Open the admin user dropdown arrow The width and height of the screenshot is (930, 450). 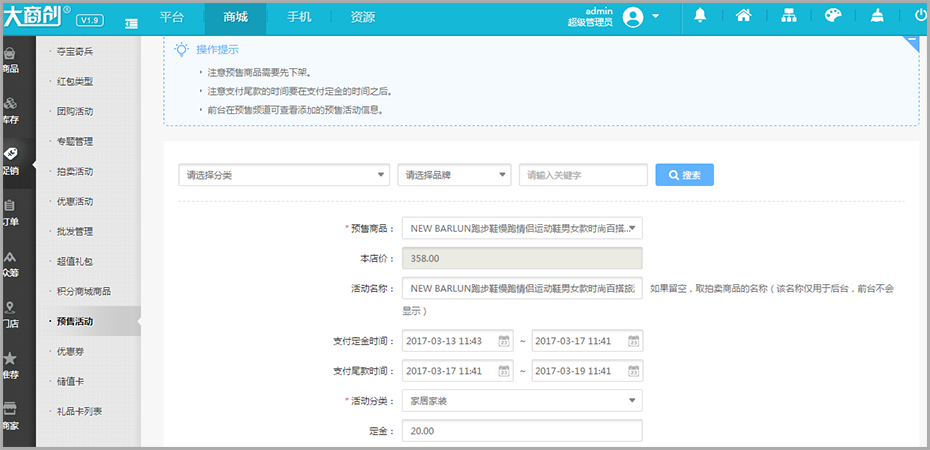655,16
